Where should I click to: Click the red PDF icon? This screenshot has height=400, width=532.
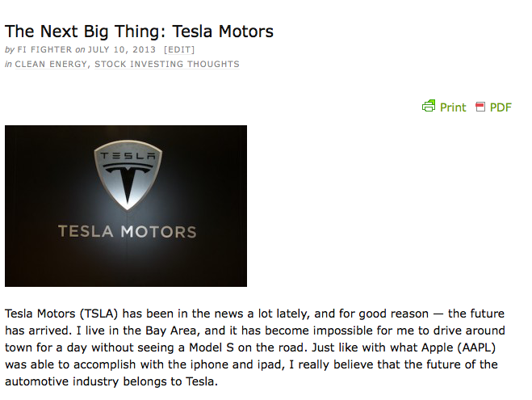480,107
